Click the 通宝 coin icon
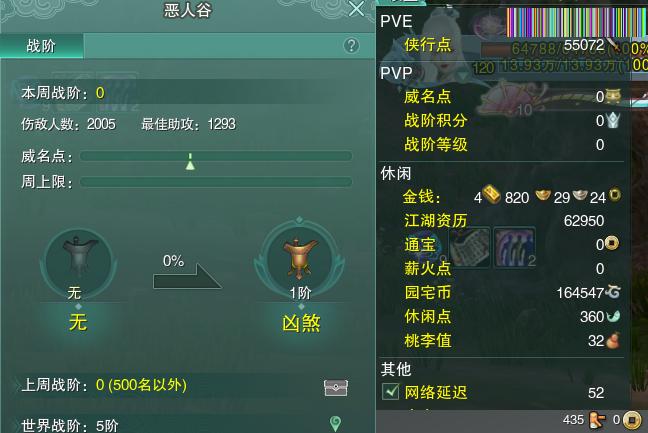This screenshot has height=433, width=648. click(x=612, y=243)
